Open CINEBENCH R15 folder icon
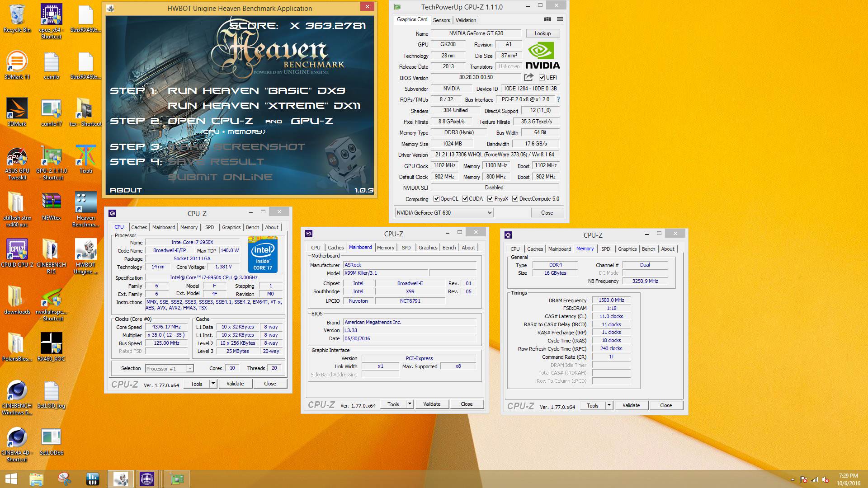The height and width of the screenshot is (488, 868). (51, 256)
